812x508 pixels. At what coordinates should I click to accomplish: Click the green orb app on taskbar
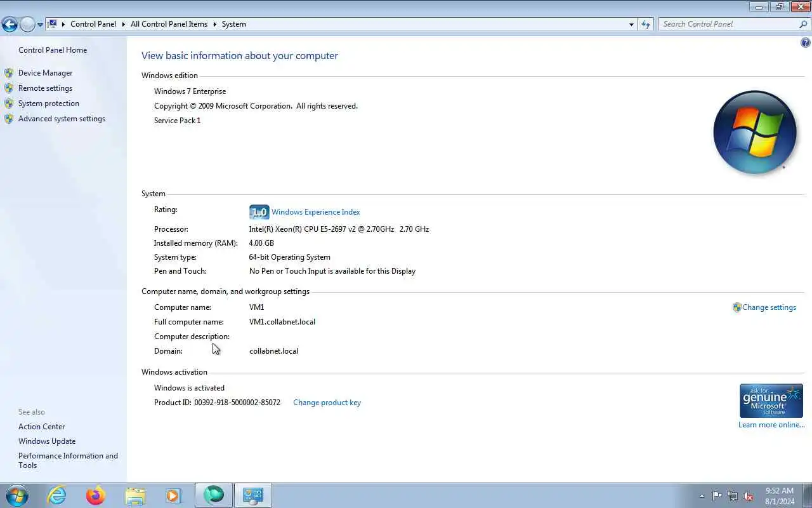[214, 495]
